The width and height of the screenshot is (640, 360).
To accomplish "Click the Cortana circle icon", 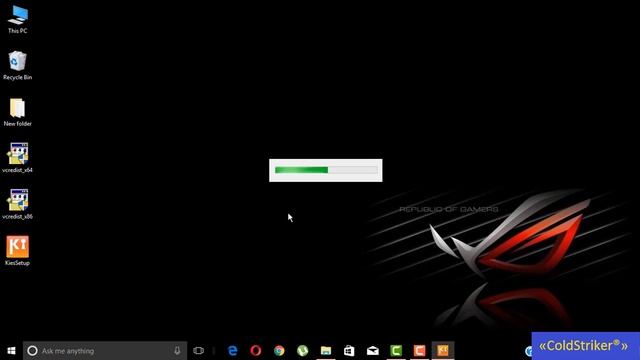I will pos(32,351).
